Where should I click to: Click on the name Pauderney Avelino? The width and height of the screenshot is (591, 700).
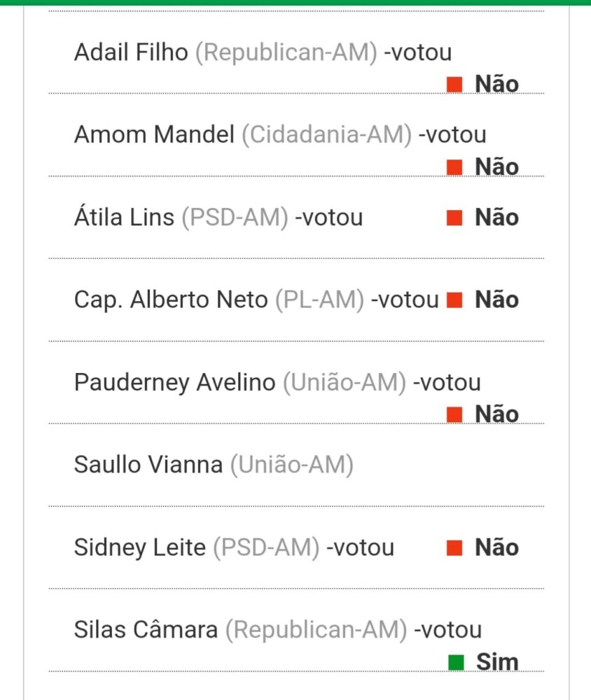pyautogui.click(x=175, y=383)
